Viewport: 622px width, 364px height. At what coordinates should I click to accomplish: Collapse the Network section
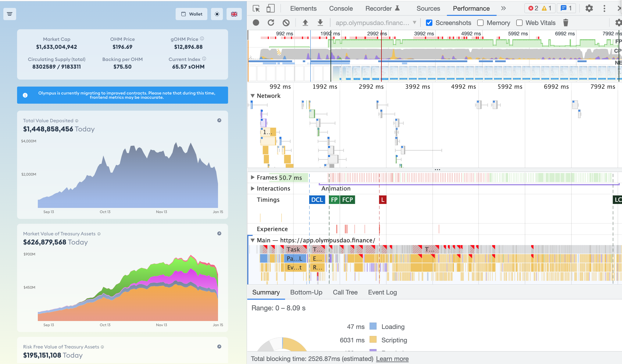click(252, 95)
